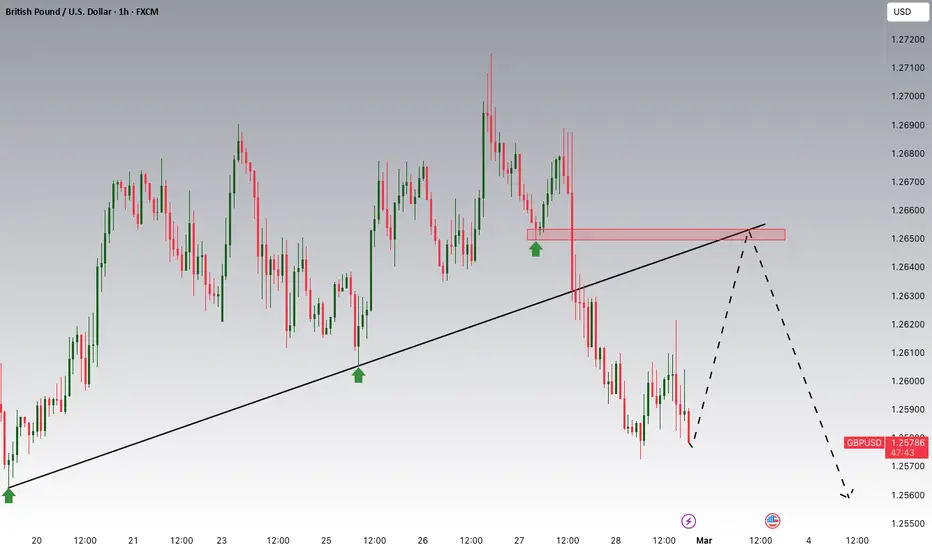Click the Mar month label on time axis
This screenshot has width=932, height=550.
(x=704, y=540)
